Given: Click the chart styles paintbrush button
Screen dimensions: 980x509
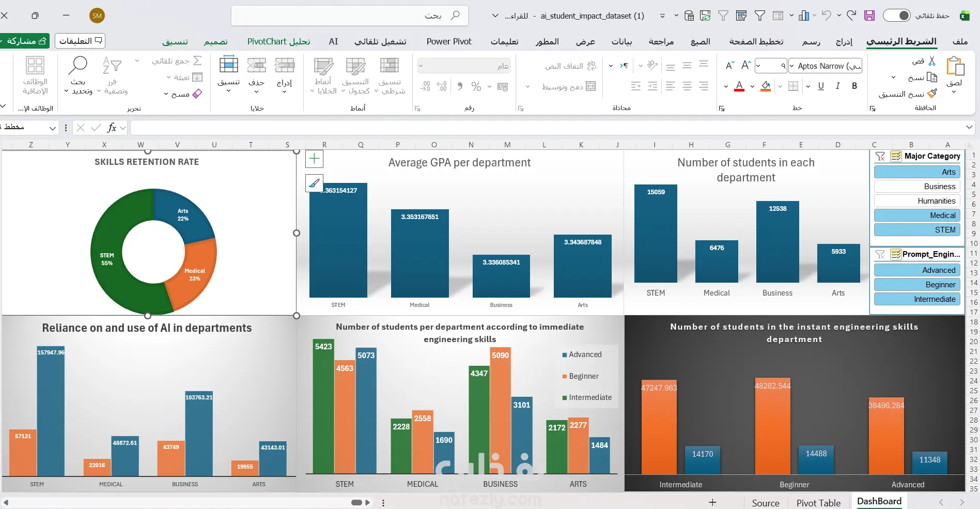Looking at the screenshot, I should point(314,183).
